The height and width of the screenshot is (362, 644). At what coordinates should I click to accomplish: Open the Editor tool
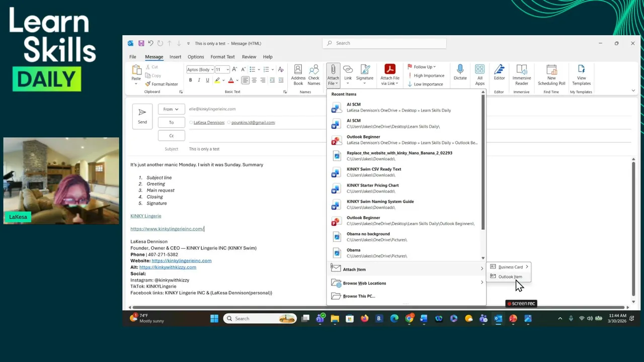tap(499, 73)
